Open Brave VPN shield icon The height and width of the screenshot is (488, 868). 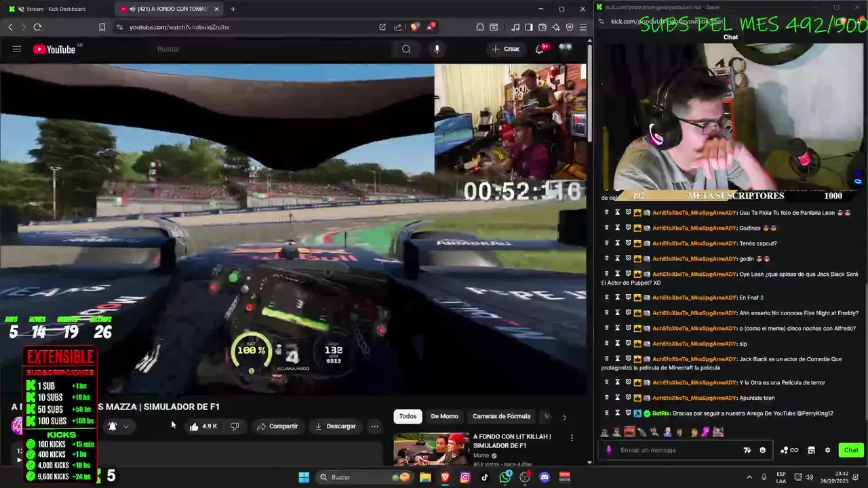[570, 27]
